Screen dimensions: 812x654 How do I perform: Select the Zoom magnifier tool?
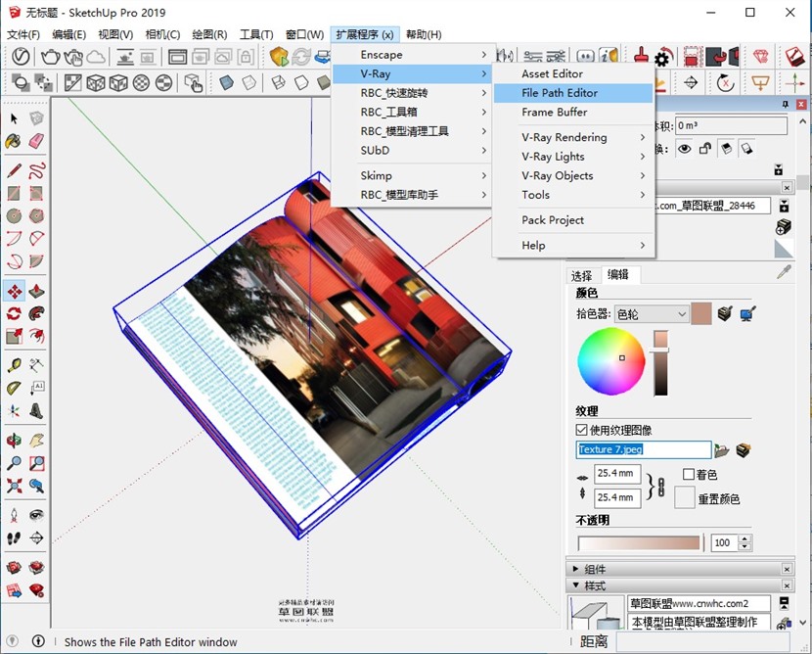tap(14, 463)
